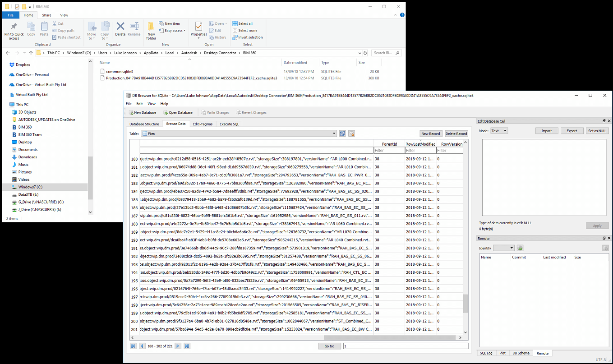Screen dimensions: 613x364
Task: Click Select none in Explorer ribbon
Action: point(244,31)
